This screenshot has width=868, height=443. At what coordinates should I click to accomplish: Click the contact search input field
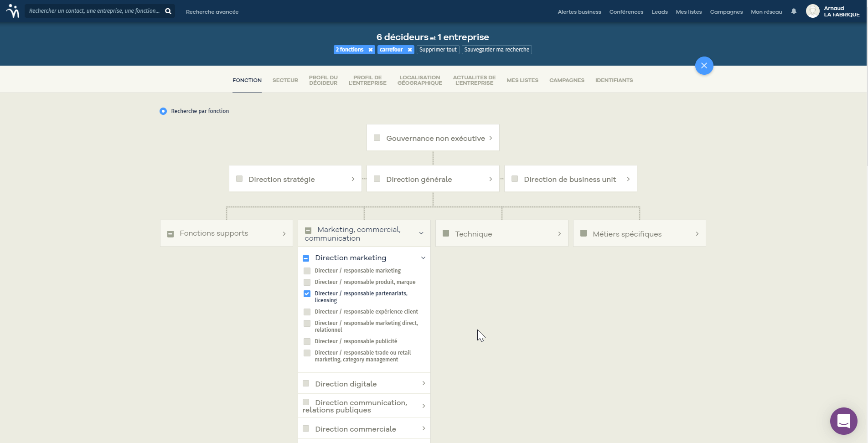coord(94,11)
